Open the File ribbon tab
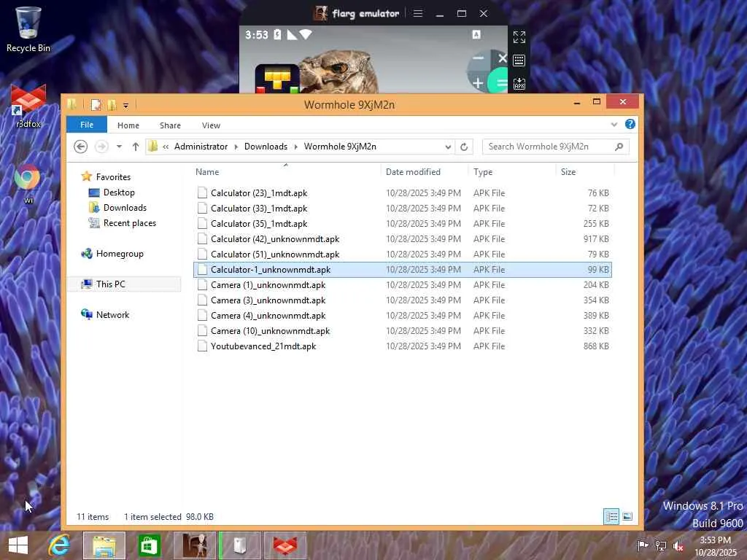 (x=87, y=125)
